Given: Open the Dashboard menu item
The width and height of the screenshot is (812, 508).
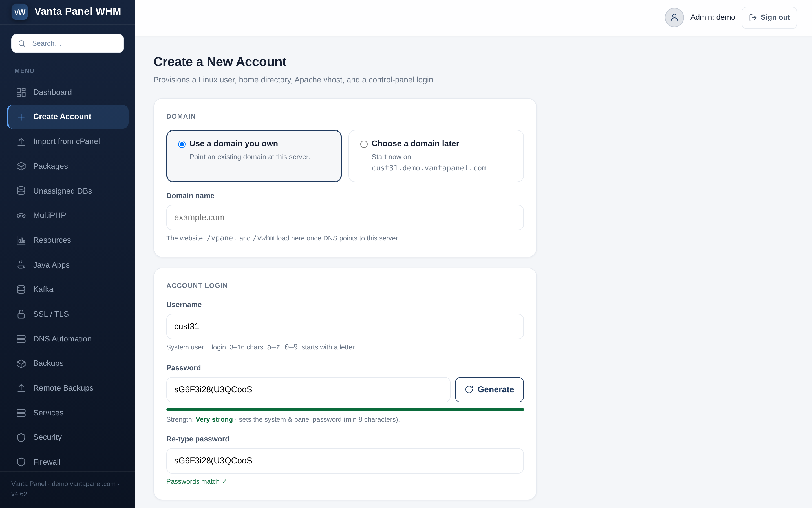Looking at the screenshot, I should coord(67,92).
